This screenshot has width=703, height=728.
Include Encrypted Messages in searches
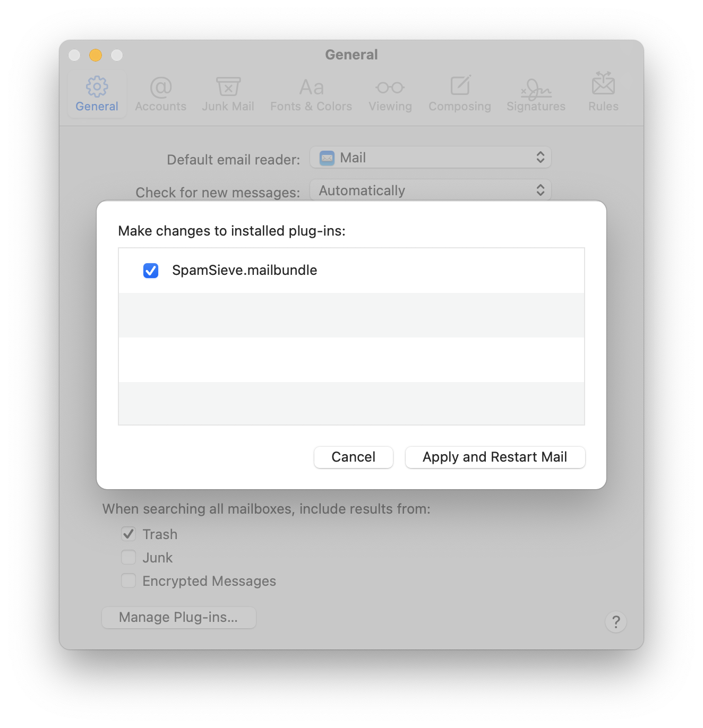coord(128,580)
